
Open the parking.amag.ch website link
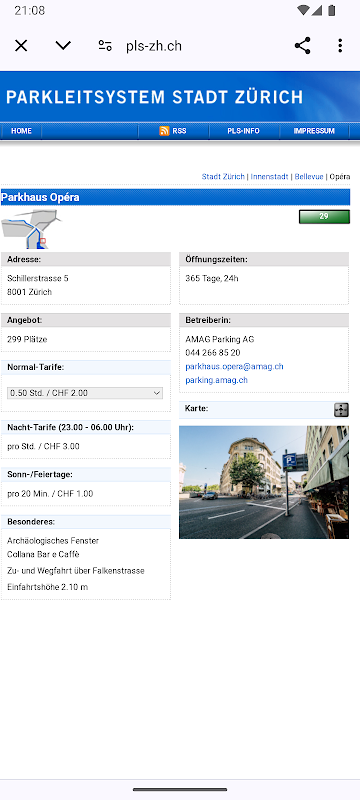[217, 380]
